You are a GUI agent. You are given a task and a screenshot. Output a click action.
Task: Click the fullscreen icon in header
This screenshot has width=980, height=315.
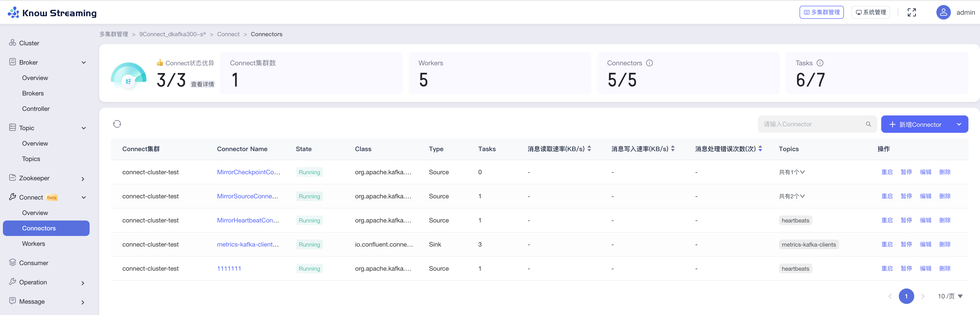point(912,13)
